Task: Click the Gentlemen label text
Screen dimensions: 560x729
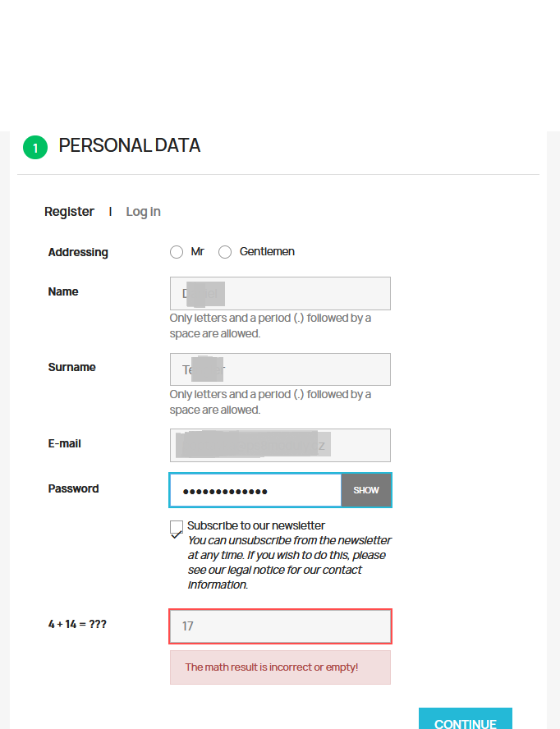Action: pyautogui.click(x=267, y=251)
